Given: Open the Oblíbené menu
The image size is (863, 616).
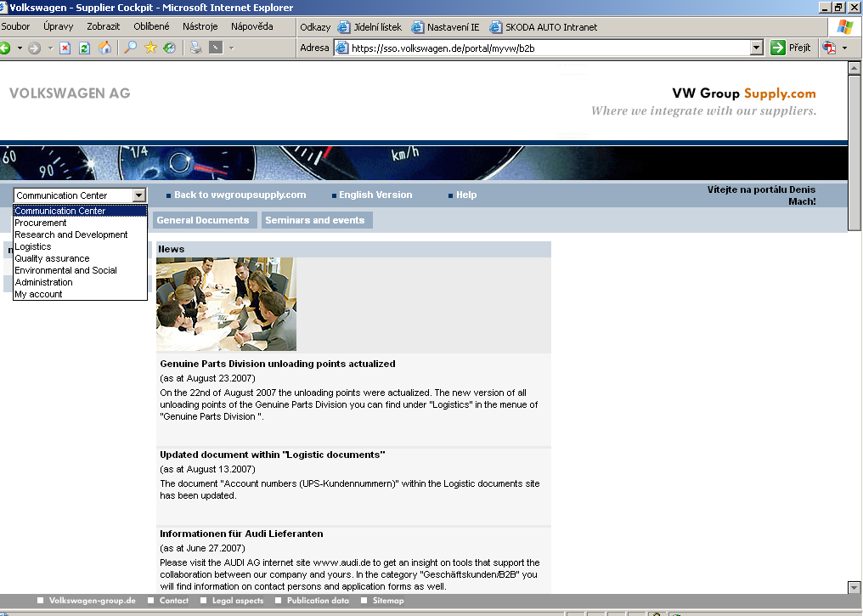Looking at the screenshot, I should click(x=151, y=26).
